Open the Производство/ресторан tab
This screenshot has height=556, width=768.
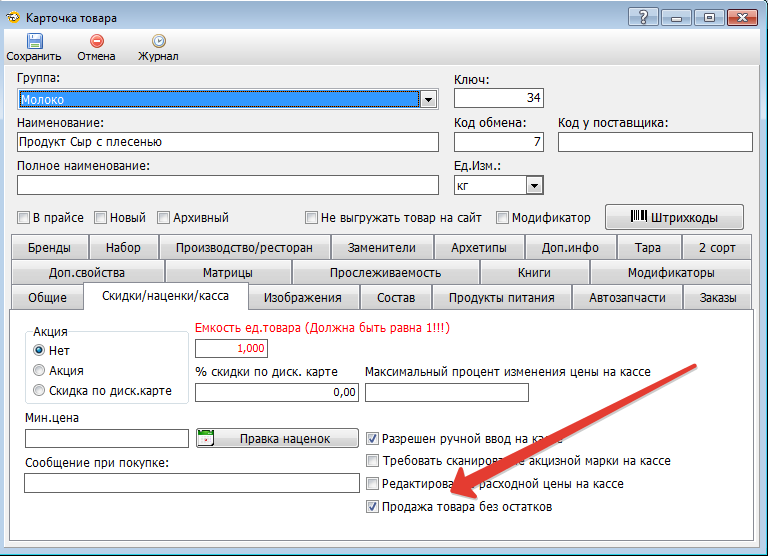coord(243,247)
